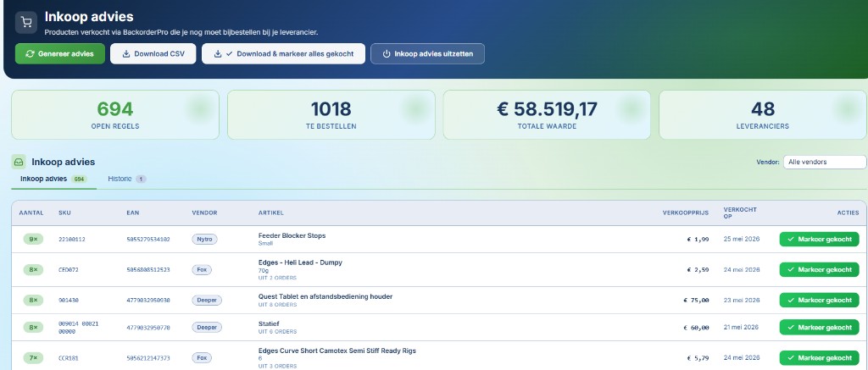The height and width of the screenshot is (370, 868).
Task: Click SKU CED072
Action: click(69, 270)
